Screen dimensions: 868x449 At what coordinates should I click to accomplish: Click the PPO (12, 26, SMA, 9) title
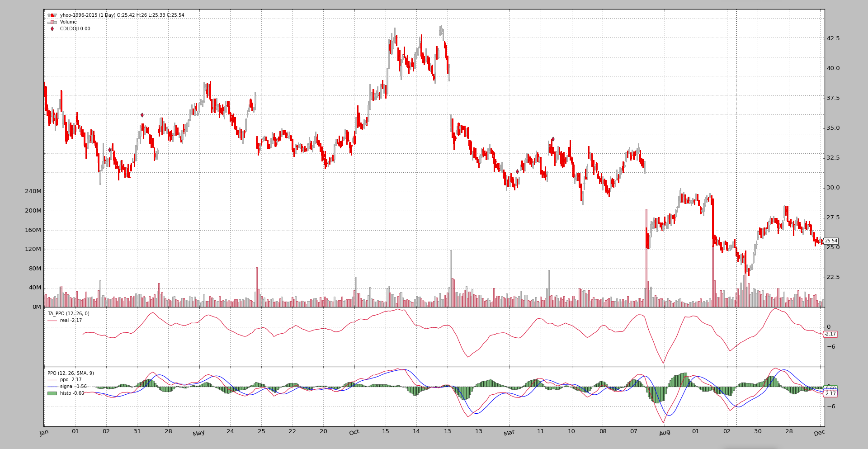[71, 373]
